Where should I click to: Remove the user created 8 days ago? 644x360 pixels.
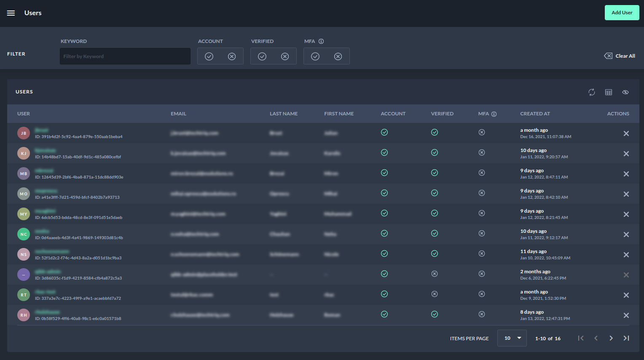626,315
